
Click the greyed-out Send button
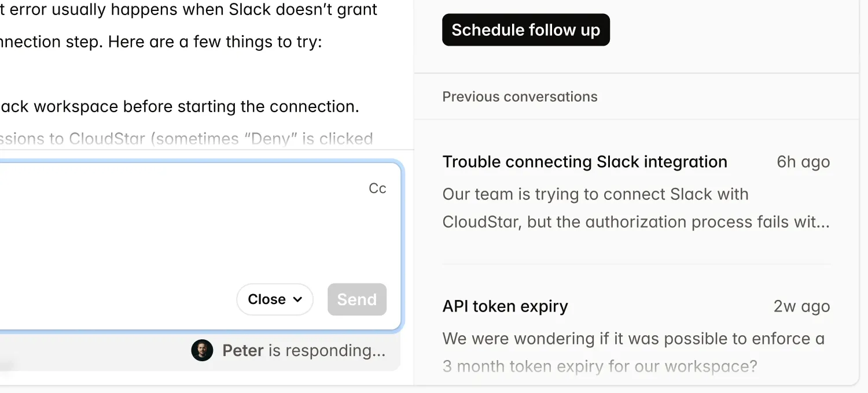pos(356,299)
